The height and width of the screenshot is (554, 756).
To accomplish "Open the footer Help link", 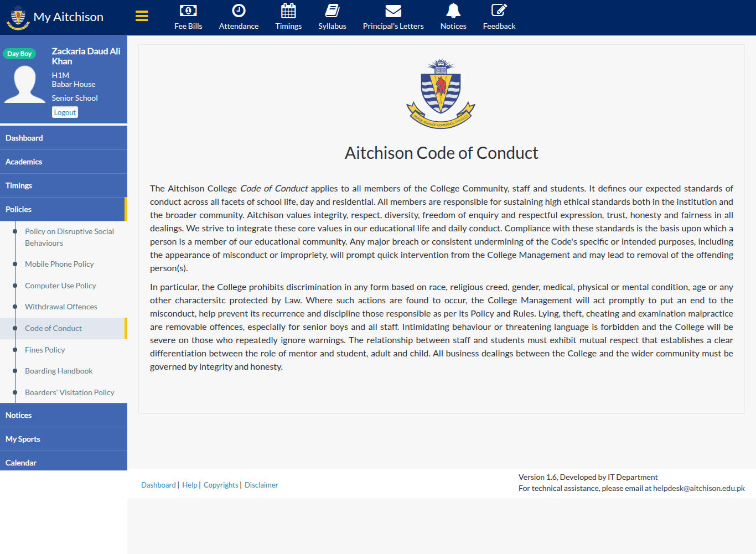I will pos(190,485).
